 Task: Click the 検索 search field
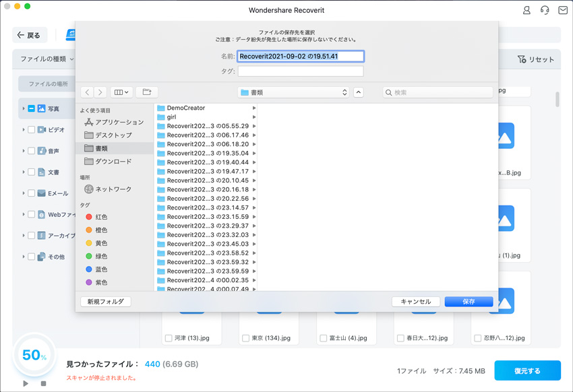point(438,92)
